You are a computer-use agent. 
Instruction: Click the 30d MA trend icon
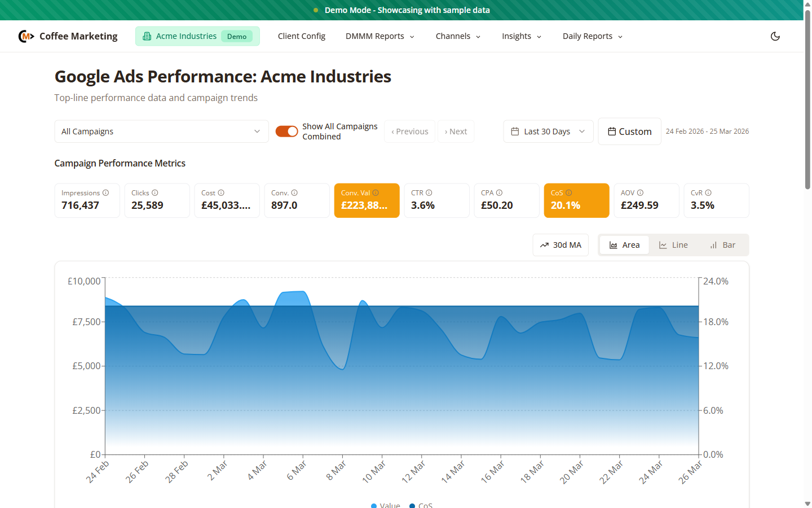click(545, 244)
